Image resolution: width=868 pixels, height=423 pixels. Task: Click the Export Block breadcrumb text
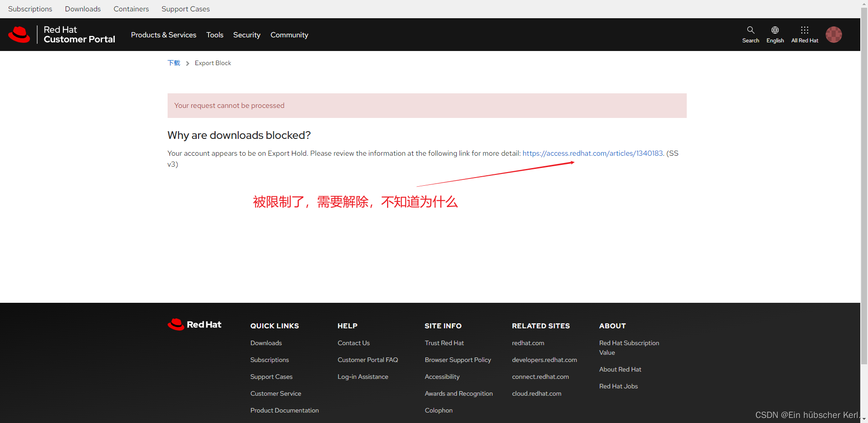(x=213, y=63)
